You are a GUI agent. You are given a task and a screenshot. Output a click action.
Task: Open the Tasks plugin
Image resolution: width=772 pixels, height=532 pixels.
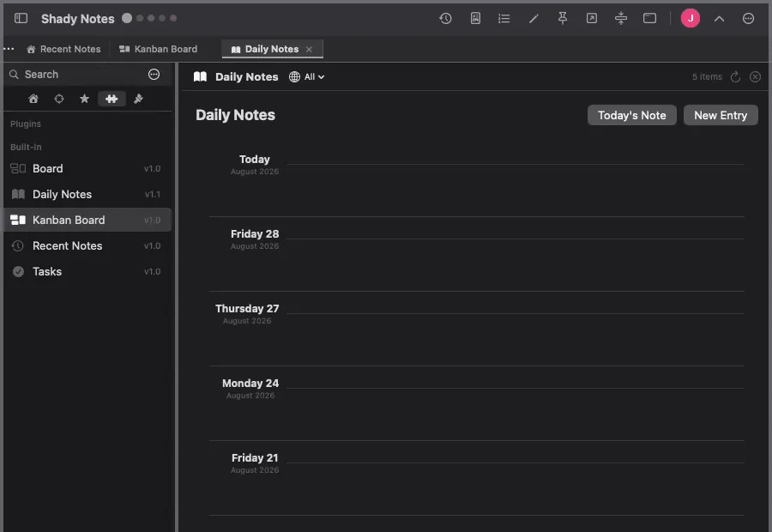[x=87, y=271]
